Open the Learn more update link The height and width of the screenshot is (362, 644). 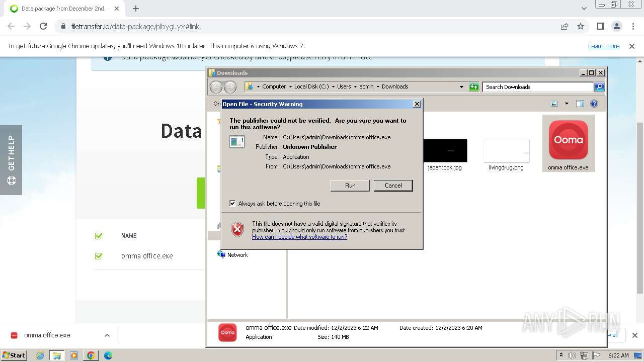604,46
